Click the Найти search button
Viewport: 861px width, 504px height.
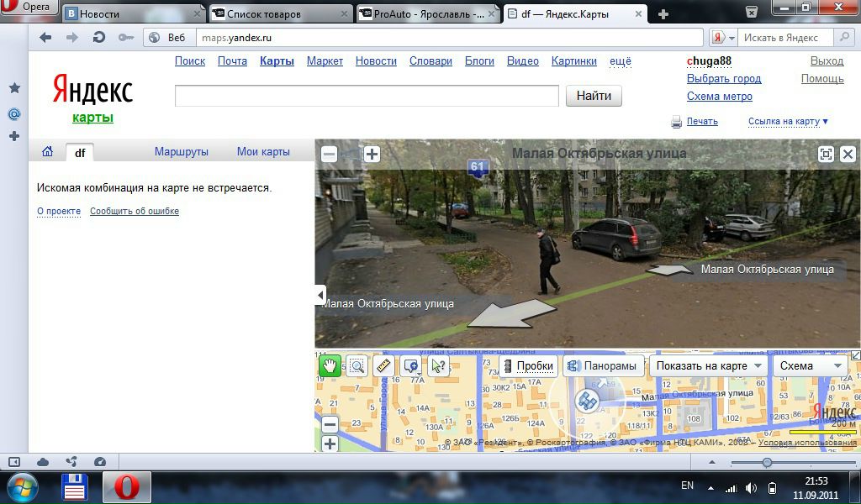(594, 96)
